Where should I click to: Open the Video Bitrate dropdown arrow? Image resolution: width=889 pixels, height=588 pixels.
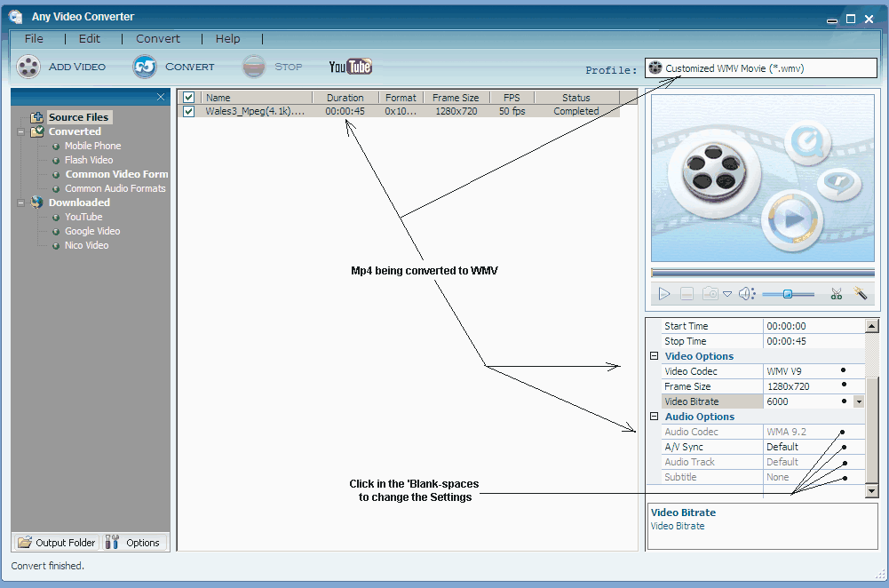click(858, 401)
